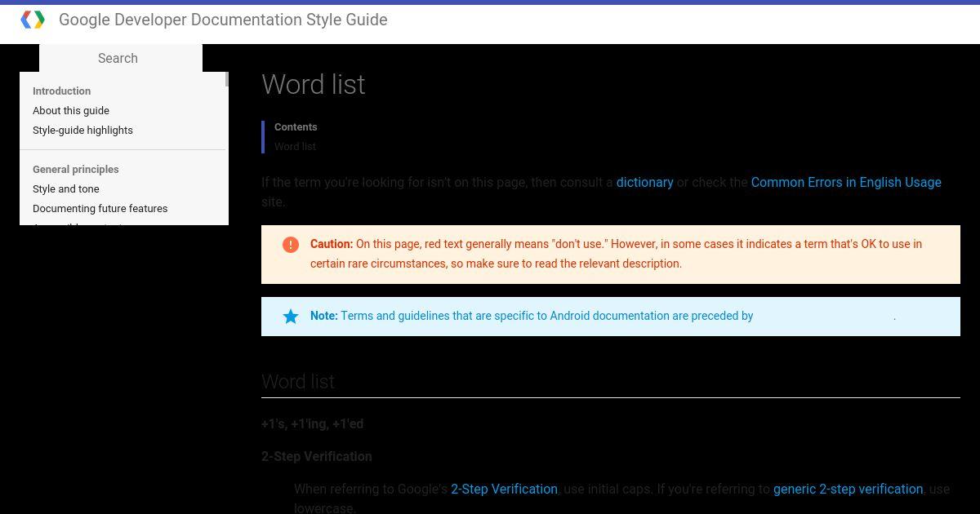The image size is (980, 514).
Task: Click the Caution label text
Action: click(x=332, y=244)
